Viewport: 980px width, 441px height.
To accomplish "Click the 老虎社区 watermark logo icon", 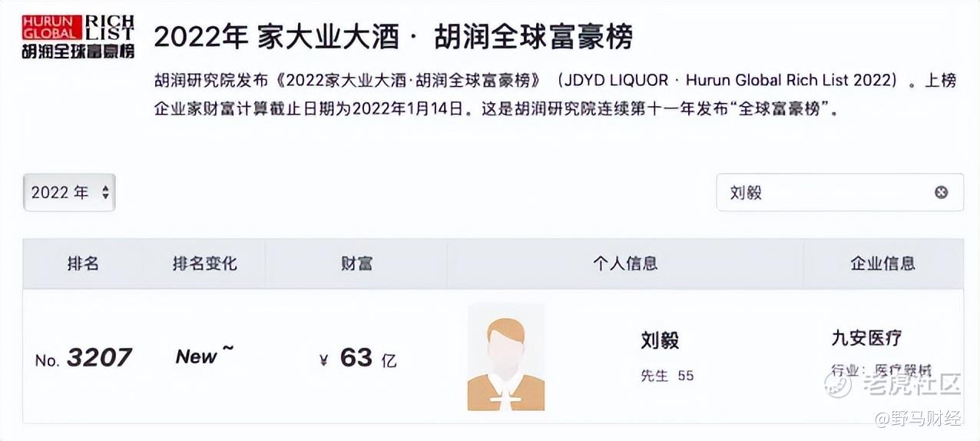I will pyautogui.click(x=838, y=384).
